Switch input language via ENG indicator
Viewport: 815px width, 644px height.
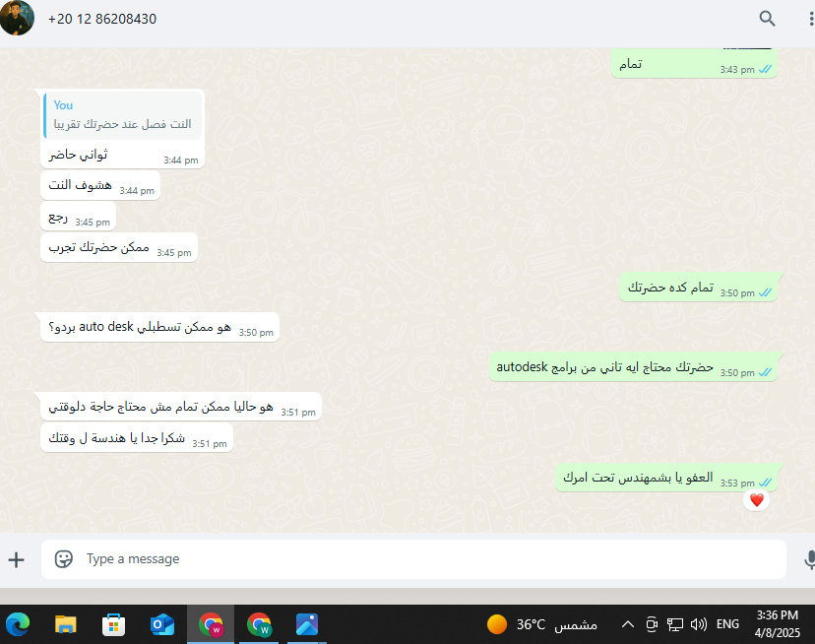[x=727, y=624]
